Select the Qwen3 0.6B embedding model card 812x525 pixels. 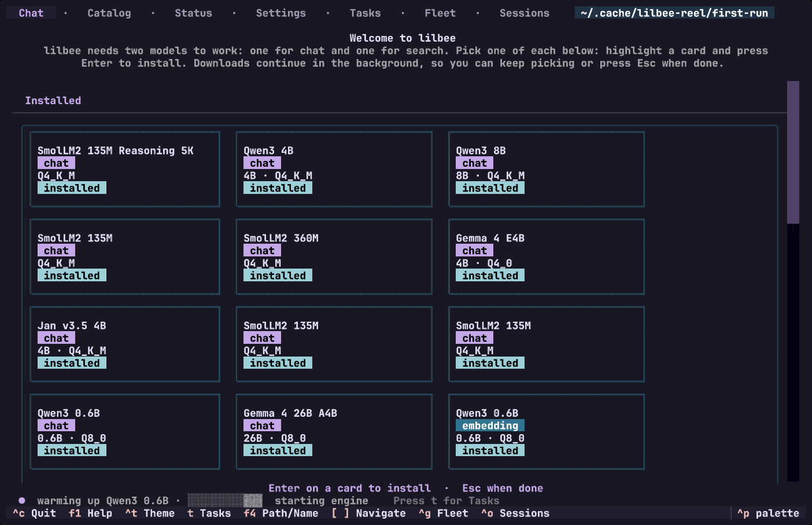pyautogui.click(x=547, y=431)
